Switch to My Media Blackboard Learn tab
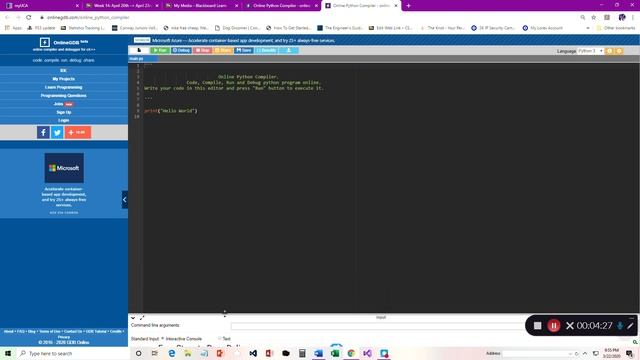640x360 pixels. click(201, 6)
